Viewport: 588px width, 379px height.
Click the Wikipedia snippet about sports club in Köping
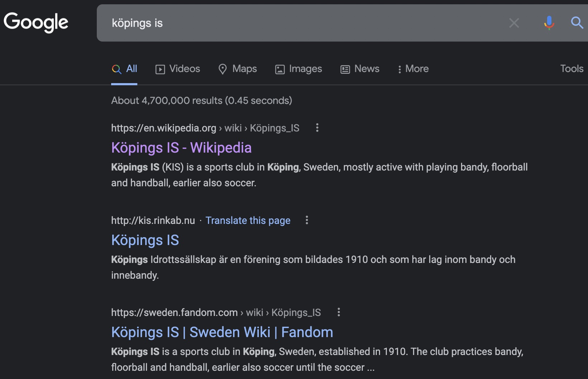pos(319,175)
